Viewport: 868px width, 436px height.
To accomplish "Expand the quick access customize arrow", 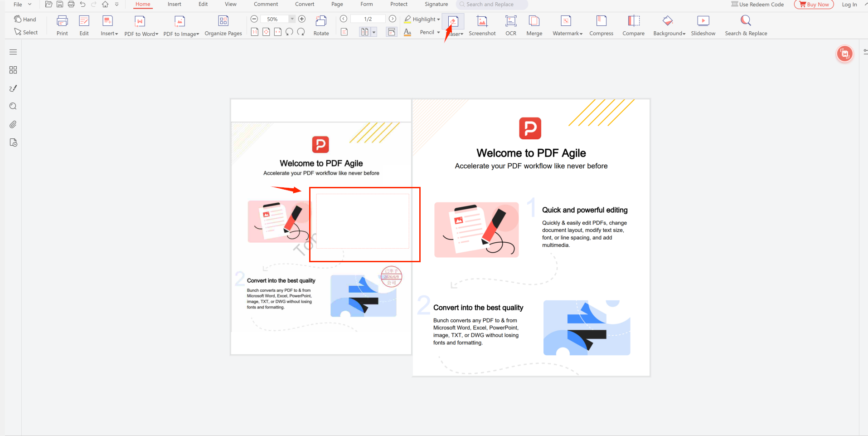I will click(x=116, y=4).
